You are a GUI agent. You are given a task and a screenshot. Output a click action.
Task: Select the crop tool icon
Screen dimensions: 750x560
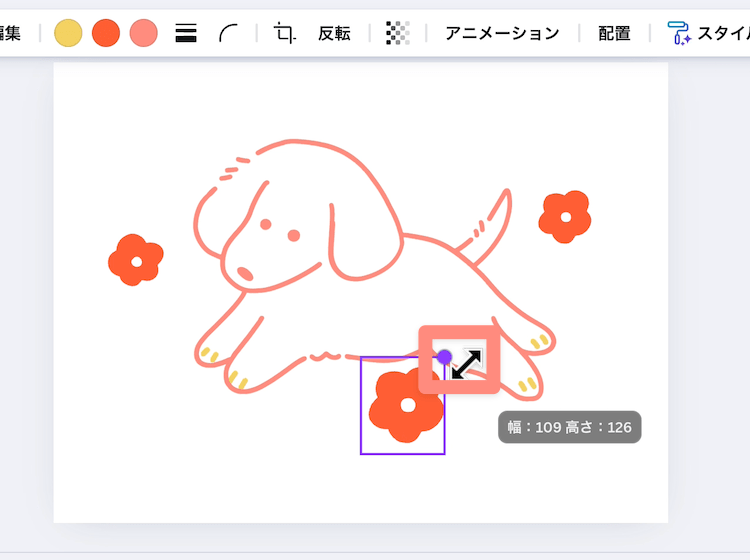click(x=285, y=33)
